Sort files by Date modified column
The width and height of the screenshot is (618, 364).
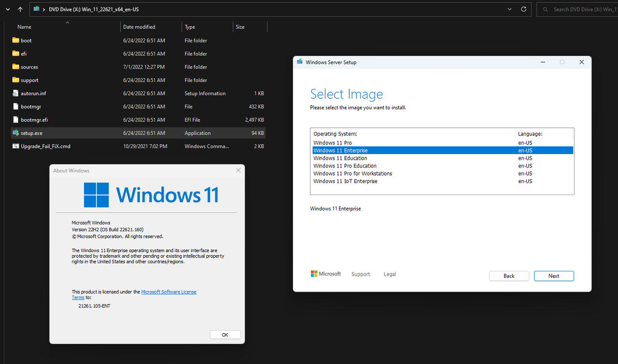click(139, 27)
